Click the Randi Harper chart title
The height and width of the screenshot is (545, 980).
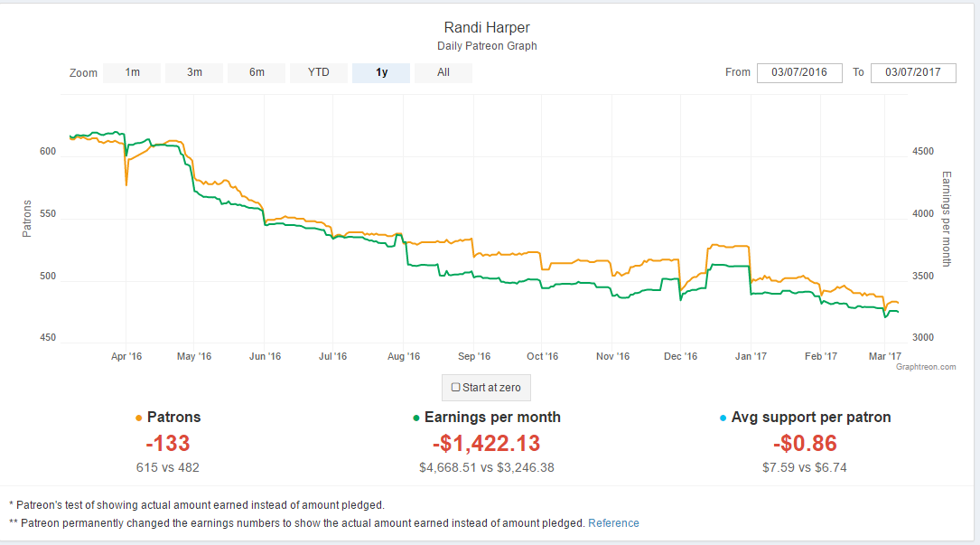coord(487,27)
